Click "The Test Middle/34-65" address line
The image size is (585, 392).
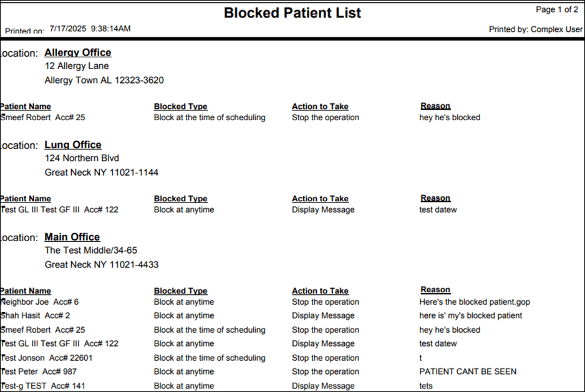pyautogui.click(x=91, y=251)
